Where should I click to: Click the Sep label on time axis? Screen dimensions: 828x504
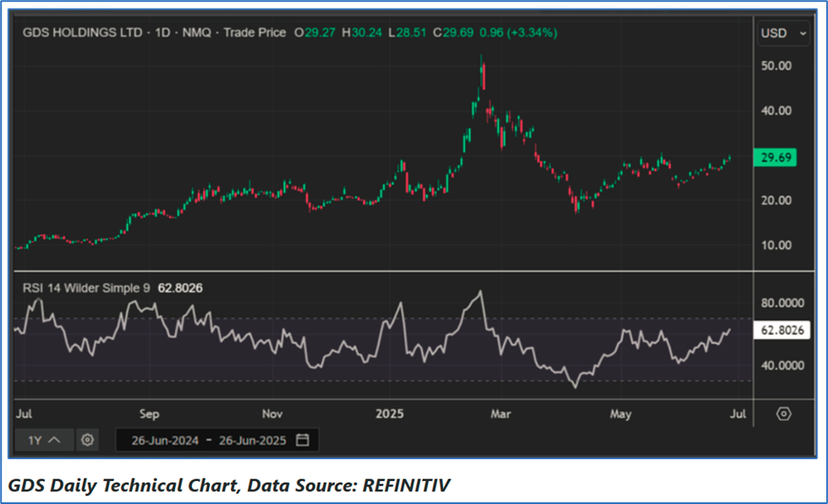[x=149, y=414]
